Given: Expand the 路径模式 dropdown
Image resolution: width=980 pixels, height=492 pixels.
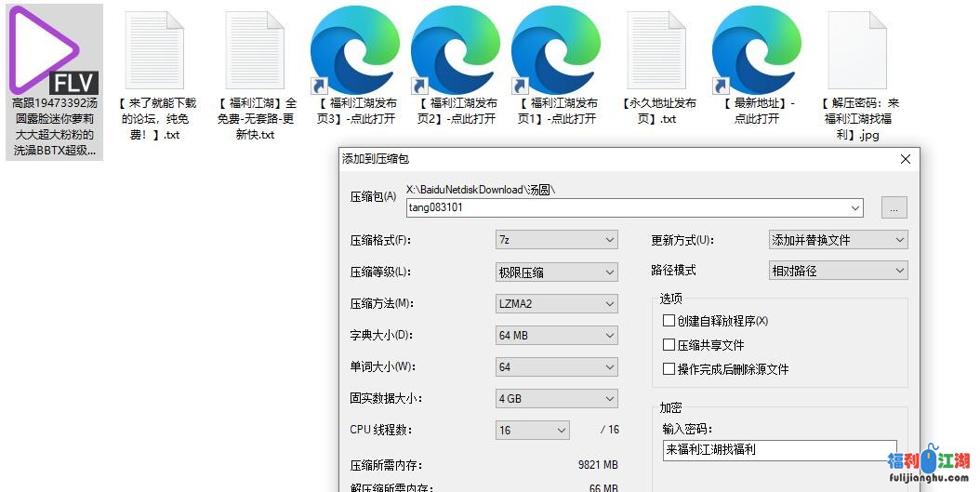Looking at the screenshot, I should (x=838, y=271).
